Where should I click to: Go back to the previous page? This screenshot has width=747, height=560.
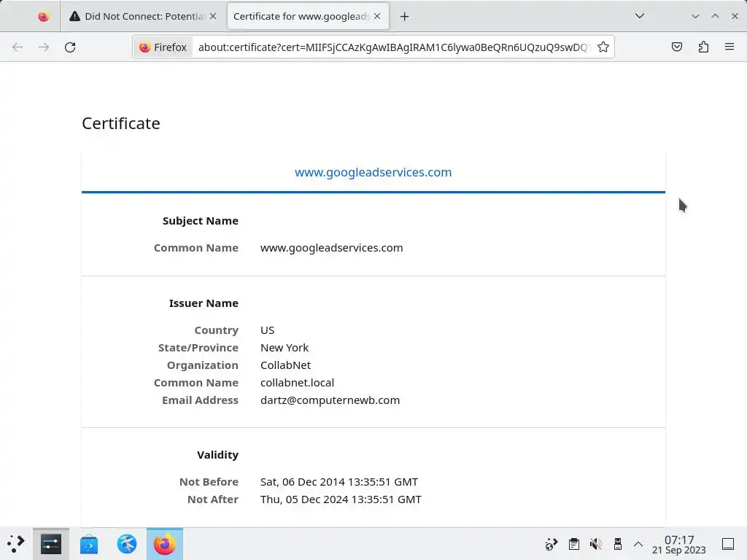[x=18, y=47]
